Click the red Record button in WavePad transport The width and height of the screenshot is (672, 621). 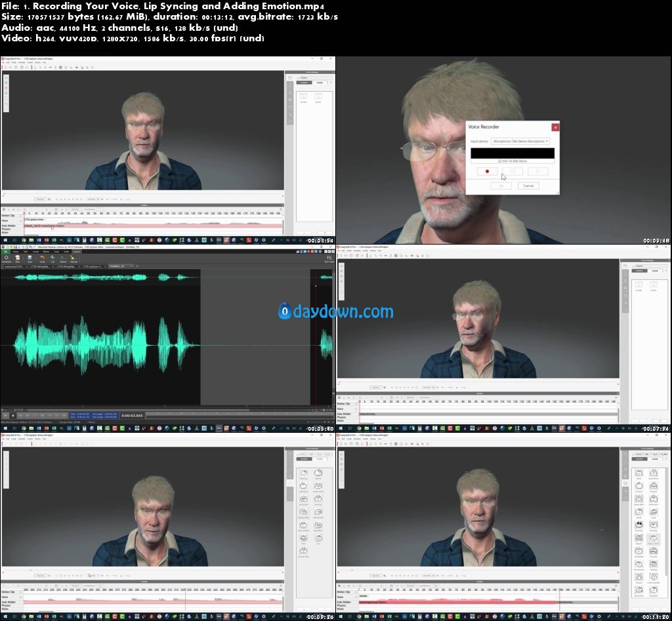click(35, 416)
